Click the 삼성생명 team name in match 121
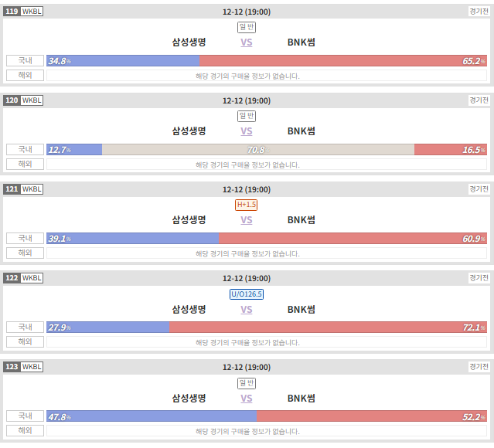 point(189,219)
